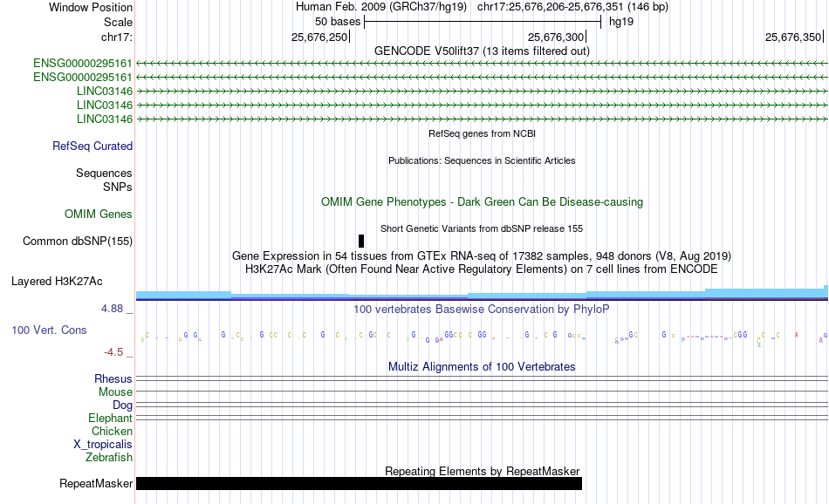Image resolution: width=829 pixels, height=504 pixels.
Task: Open the GTEx Gene Expression track title
Action: (482, 256)
